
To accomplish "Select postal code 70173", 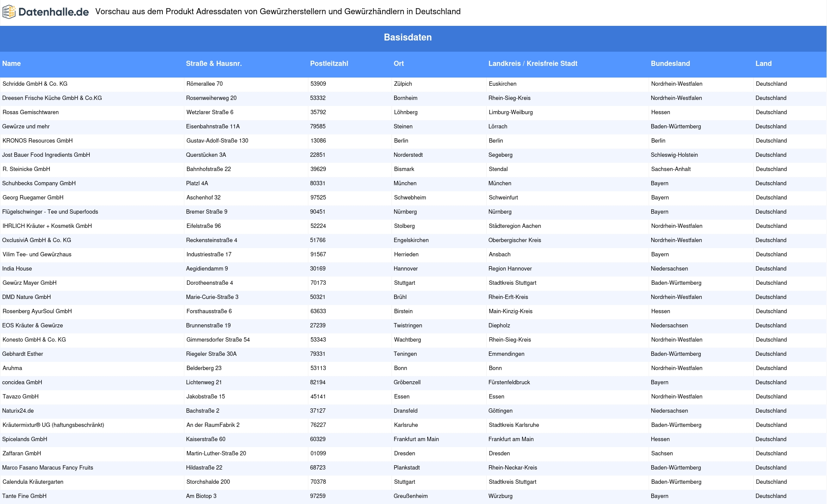I will coord(318,283).
